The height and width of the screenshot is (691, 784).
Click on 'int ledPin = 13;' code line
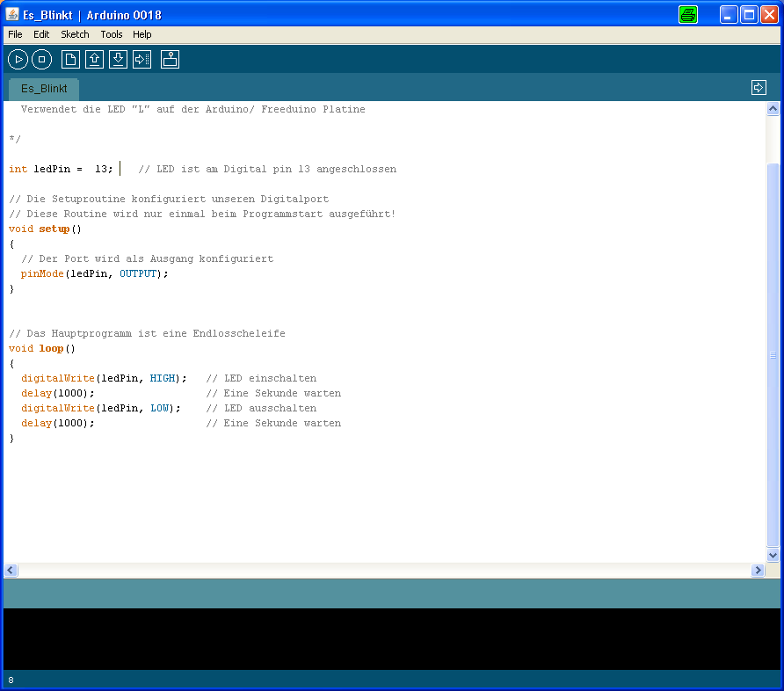(61, 169)
